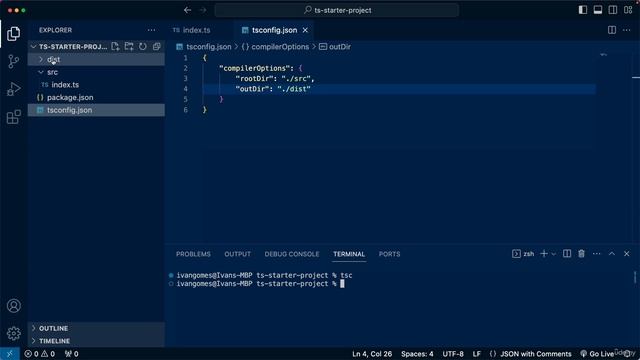Toggle the primary side bar layout icon

point(583,10)
